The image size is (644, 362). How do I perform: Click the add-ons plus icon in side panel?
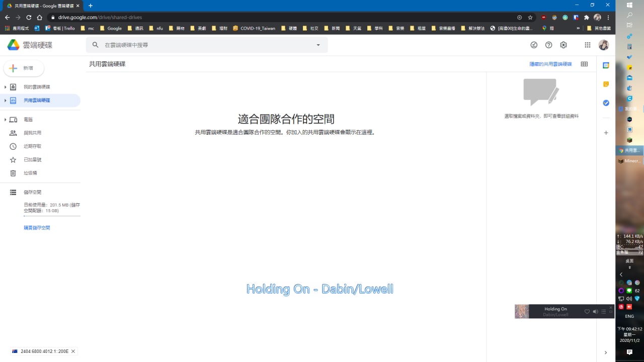tap(606, 133)
